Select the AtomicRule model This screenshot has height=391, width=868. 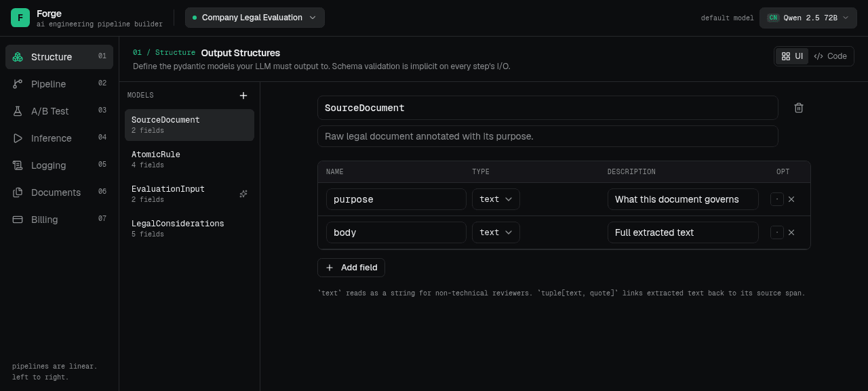(189, 159)
